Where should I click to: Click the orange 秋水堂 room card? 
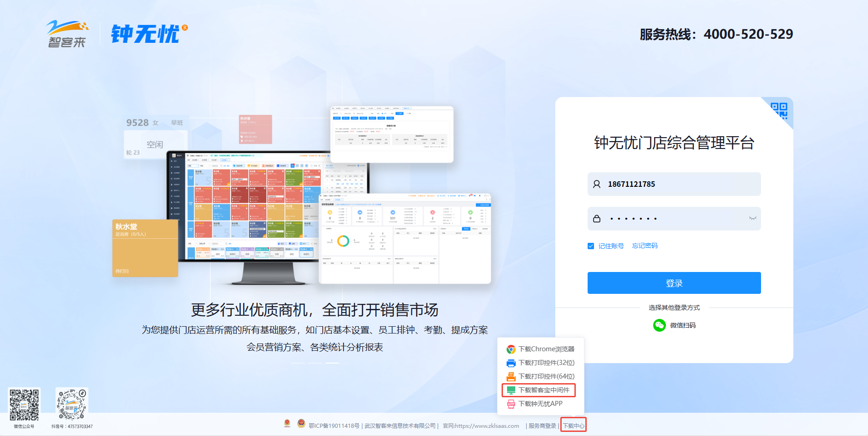point(145,248)
